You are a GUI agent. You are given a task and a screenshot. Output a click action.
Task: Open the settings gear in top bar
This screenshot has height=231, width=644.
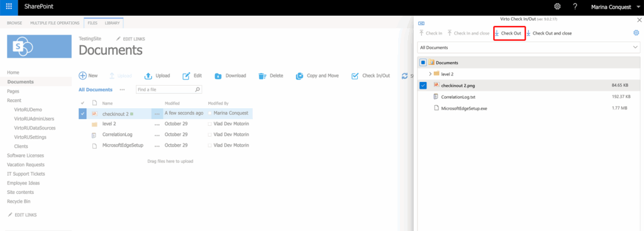click(557, 6)
